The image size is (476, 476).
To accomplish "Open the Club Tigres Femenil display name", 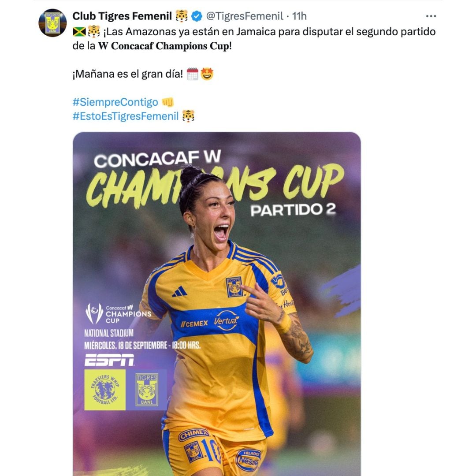I will [x=122, y=16].
